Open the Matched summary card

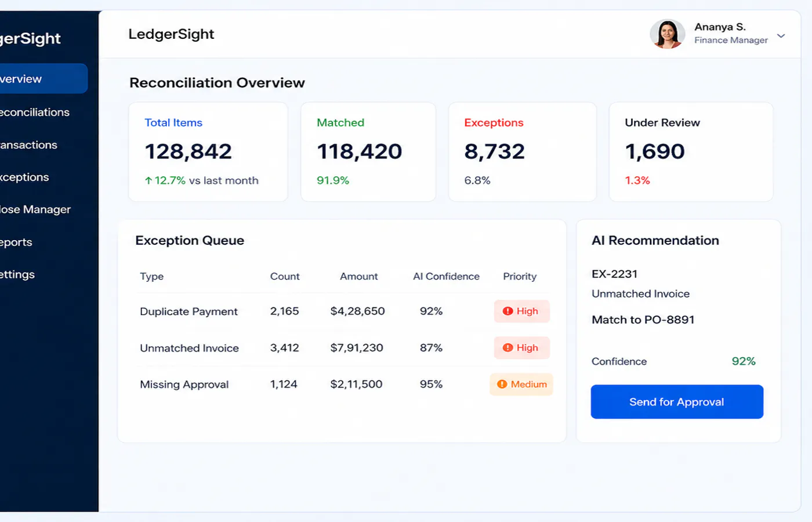(x=368, y=152)
